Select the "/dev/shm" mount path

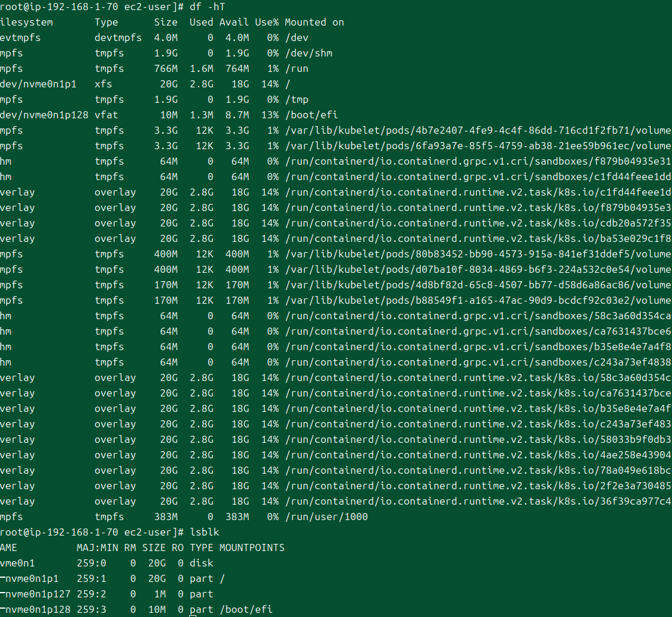pos(308,53)
